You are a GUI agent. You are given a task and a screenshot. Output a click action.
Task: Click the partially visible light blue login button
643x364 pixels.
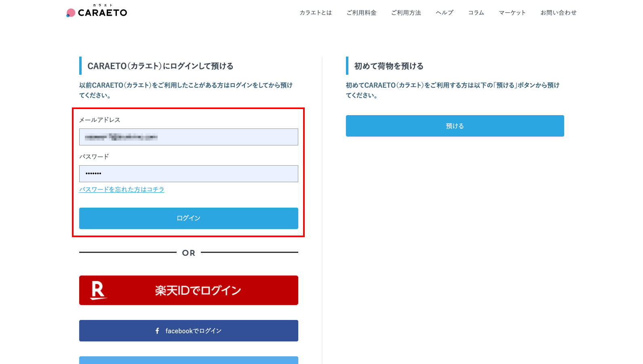189,360
